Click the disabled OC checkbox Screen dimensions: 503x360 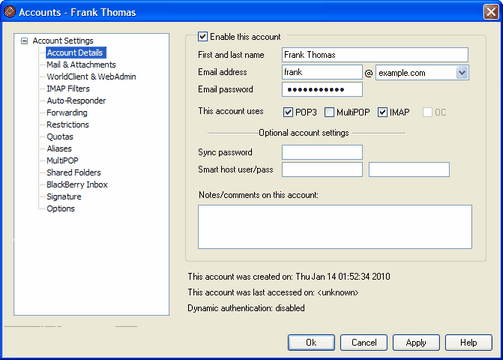coord(427,112)
